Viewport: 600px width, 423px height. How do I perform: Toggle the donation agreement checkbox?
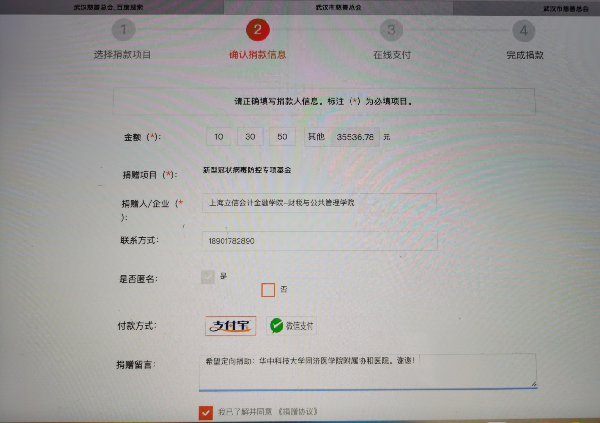click(206, 411)
